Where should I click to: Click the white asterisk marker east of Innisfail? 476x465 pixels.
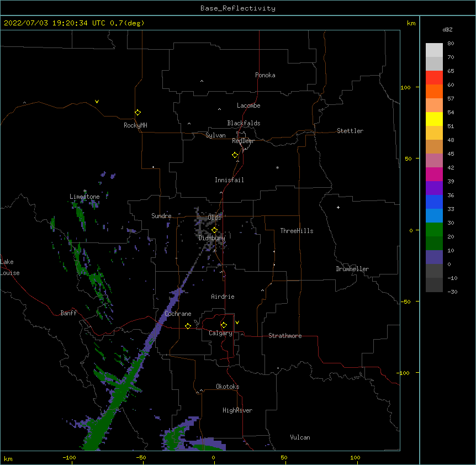click(277, 167)
